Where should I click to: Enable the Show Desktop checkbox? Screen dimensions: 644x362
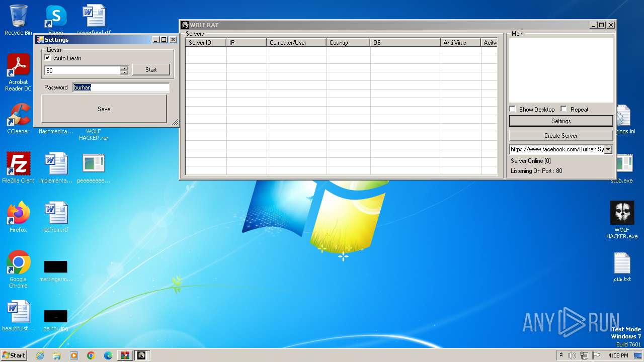[x=513, y=109]
